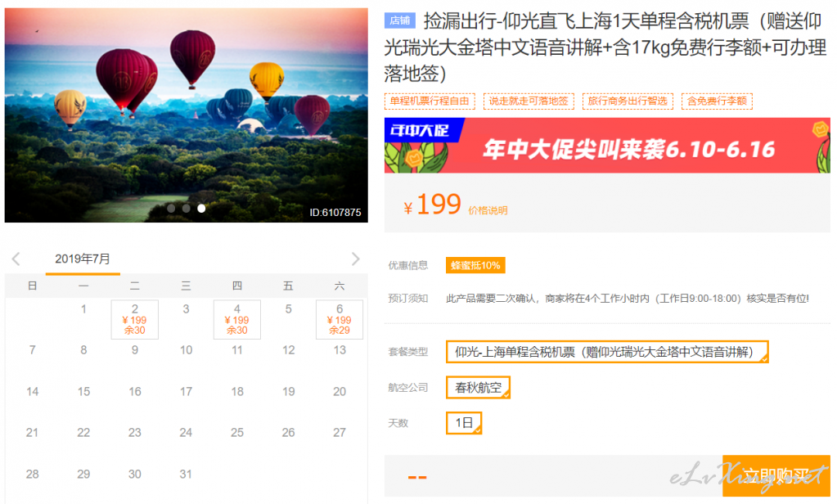The image size is (837, 504).
Task: Pick July 6 with 余29 remaining
Action: coord(340,319)
